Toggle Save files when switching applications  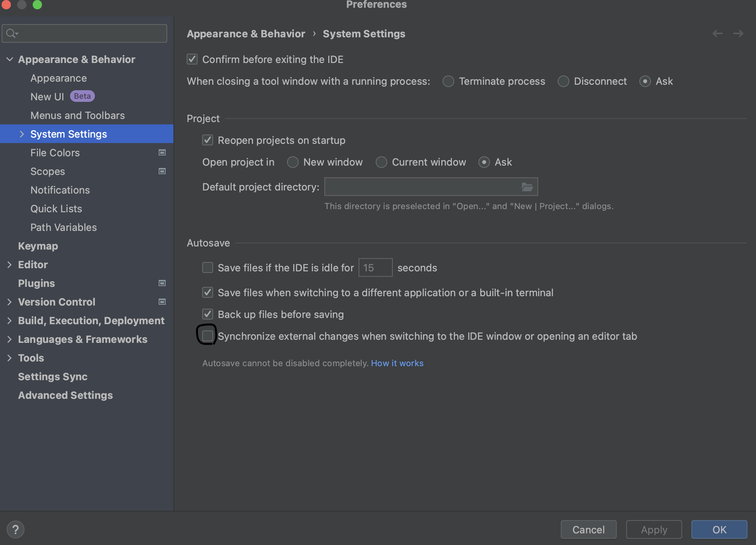point(208,292)
